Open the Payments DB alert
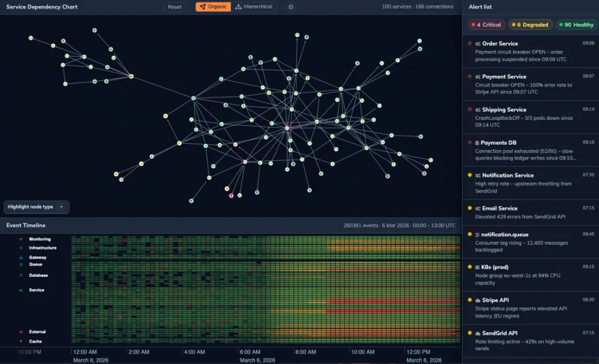Image resolution: width=599 pixels, height=364 pixels. 531,150
